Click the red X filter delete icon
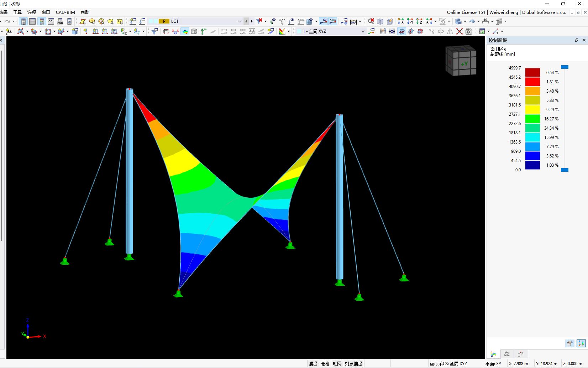This screenshot has height=368, width=588. click(x=259, y=21)
